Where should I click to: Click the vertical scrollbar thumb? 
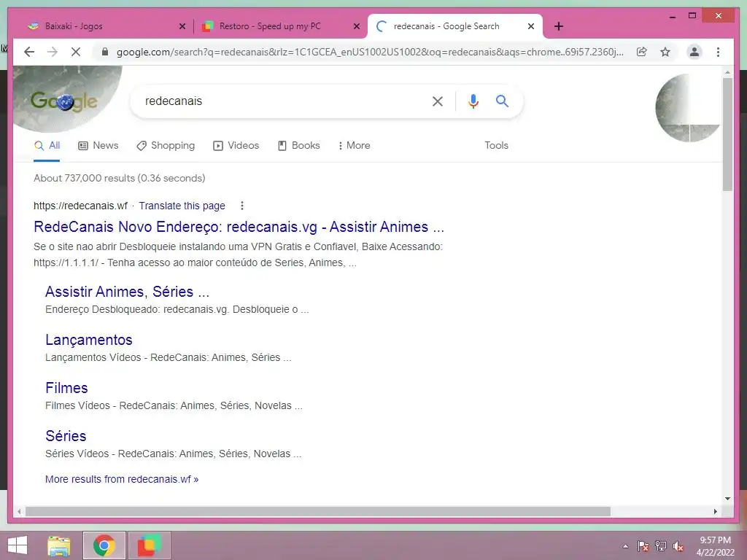coord(727,134)
